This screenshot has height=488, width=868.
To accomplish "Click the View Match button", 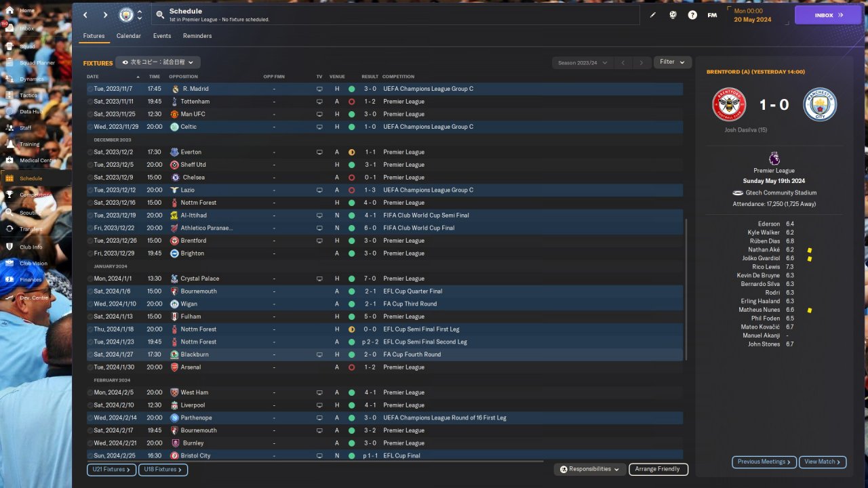I will tap(823, 462).
